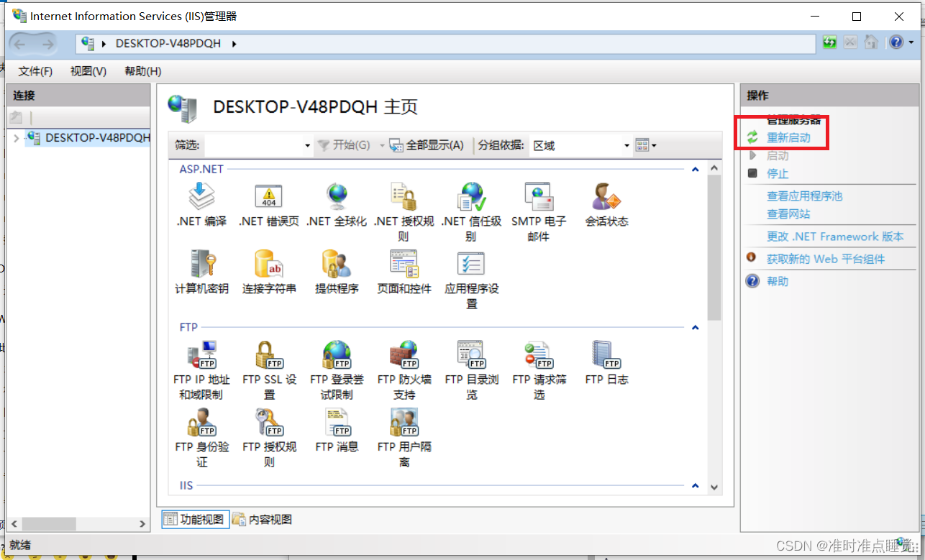Collapse the IIS group
The width and height of the screenshot is (925, 560).
click(x=695, y=486)
